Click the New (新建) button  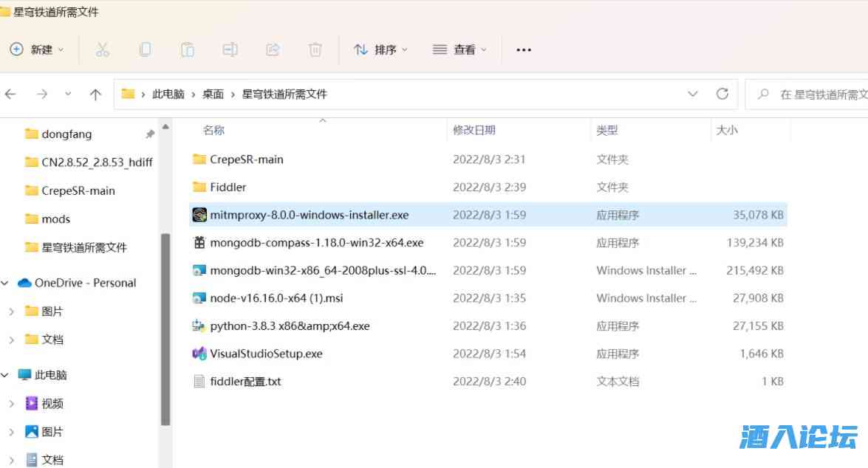click(x=36, y=49)
